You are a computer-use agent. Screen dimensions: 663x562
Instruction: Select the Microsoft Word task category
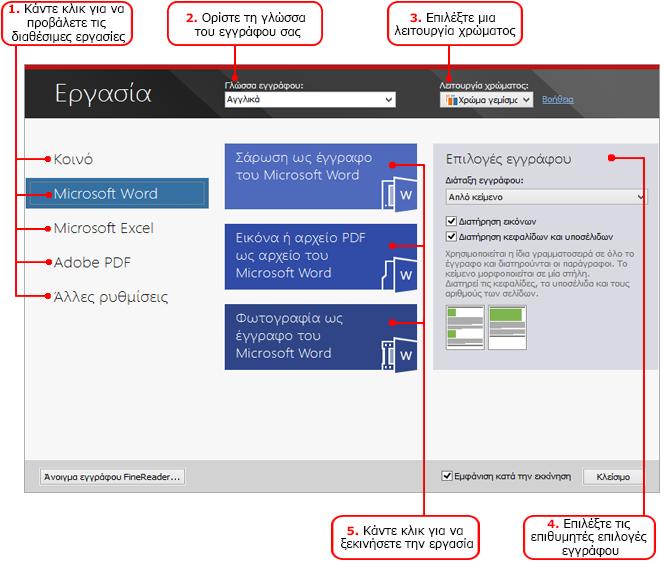click(x=117, y=194)
